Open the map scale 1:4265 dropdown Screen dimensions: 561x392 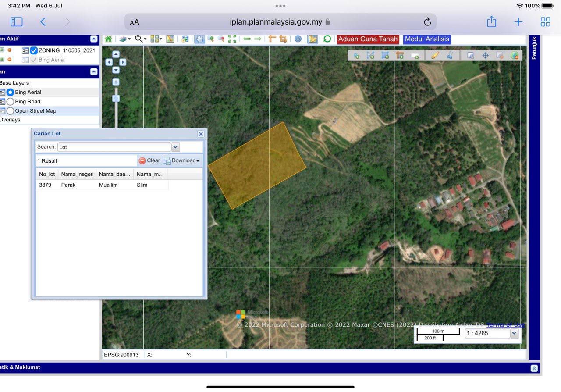pos(514,333)
